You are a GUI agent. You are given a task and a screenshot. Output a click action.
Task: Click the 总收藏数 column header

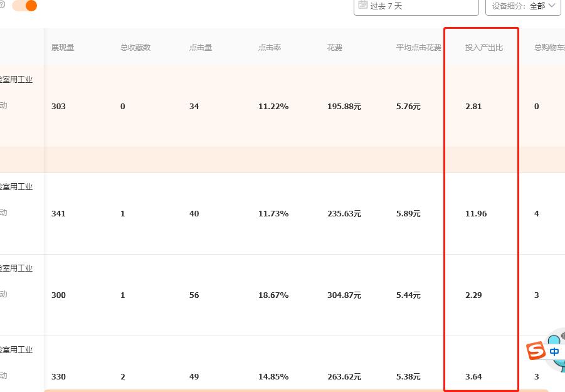[134, 46]
